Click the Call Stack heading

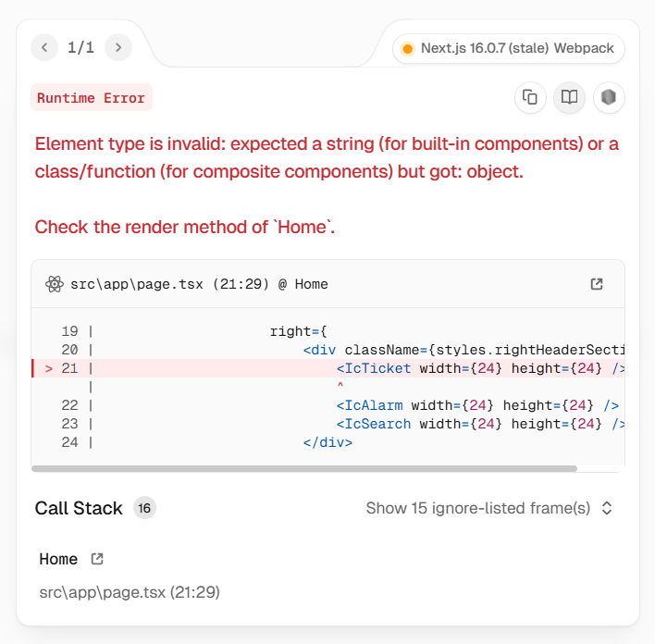79,508
